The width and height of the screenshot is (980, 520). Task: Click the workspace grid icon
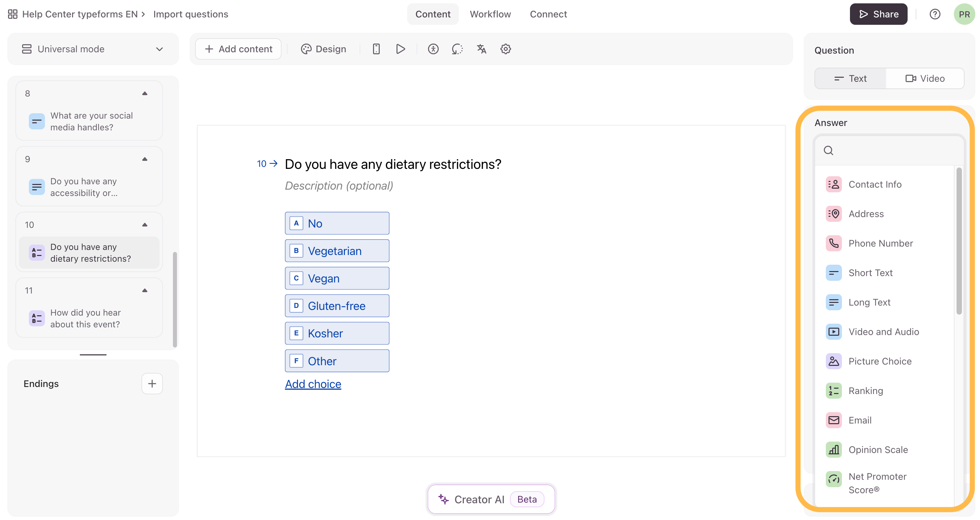pos(12,14)
